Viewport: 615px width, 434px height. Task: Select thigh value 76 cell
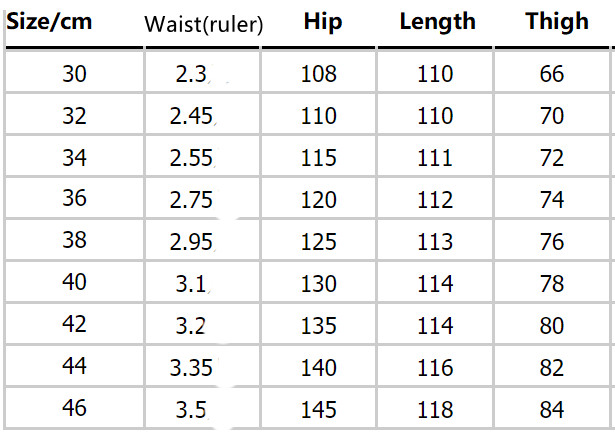[552, 242]
